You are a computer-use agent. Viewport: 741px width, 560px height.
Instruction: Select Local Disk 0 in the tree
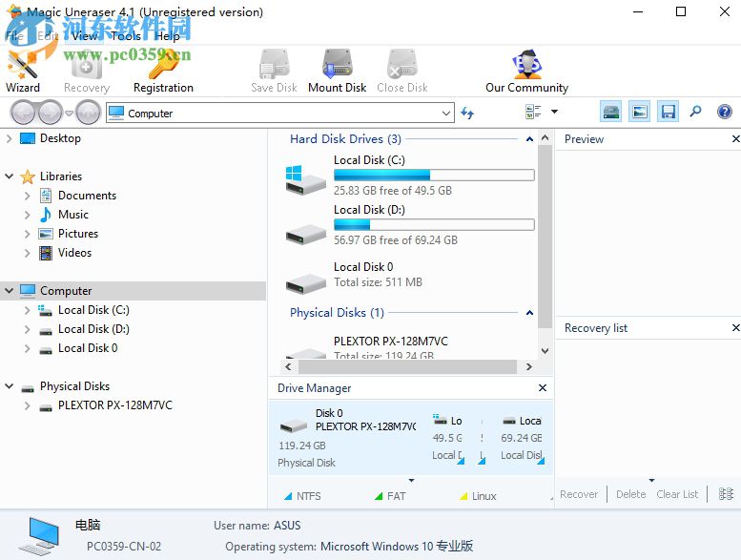[88, 348]
